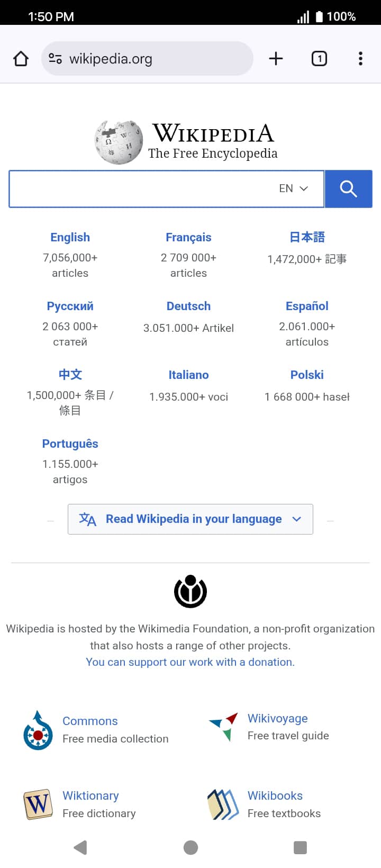Viewport: 381px width, 868px height.
Task: Click the Wikipedia globe logo
Action: pyautogui.click(x=119, y=142)
